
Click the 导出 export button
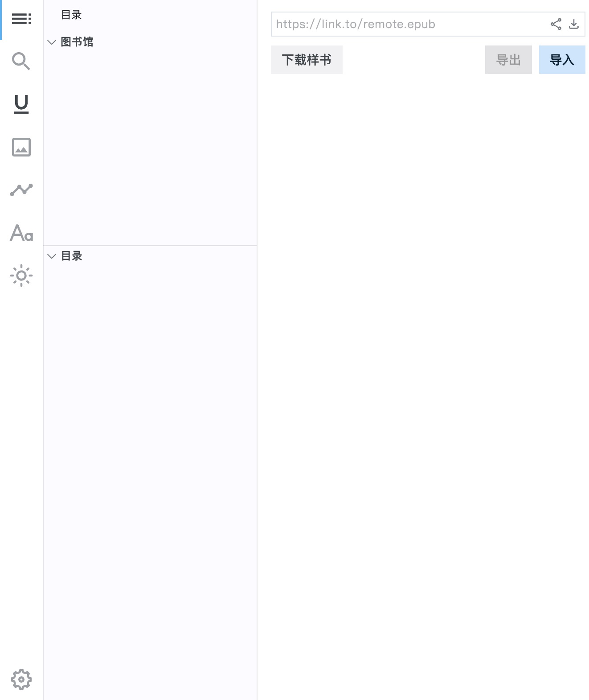tap(508, 60)
